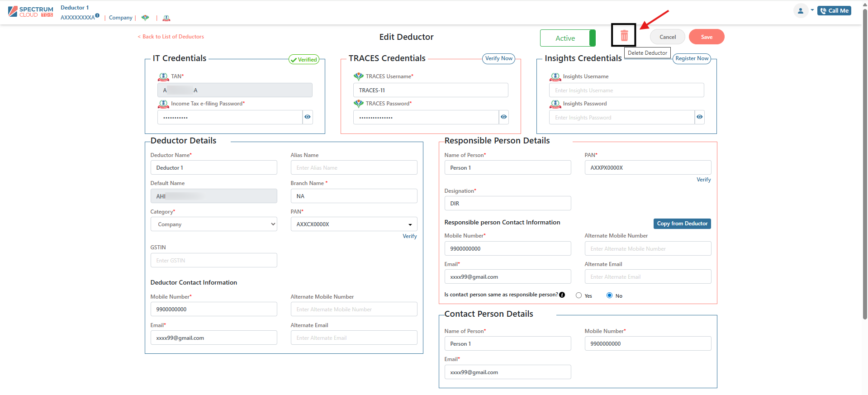Expand the dropdown arrow next to profile avatar
Image resolution: width=868 pixels, height=395 pixels.
point(812,10)
